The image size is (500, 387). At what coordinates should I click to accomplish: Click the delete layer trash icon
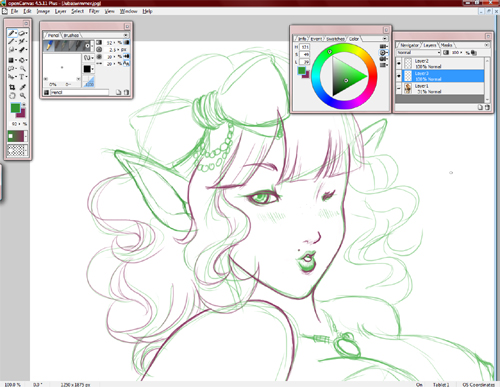click(487, 107)
